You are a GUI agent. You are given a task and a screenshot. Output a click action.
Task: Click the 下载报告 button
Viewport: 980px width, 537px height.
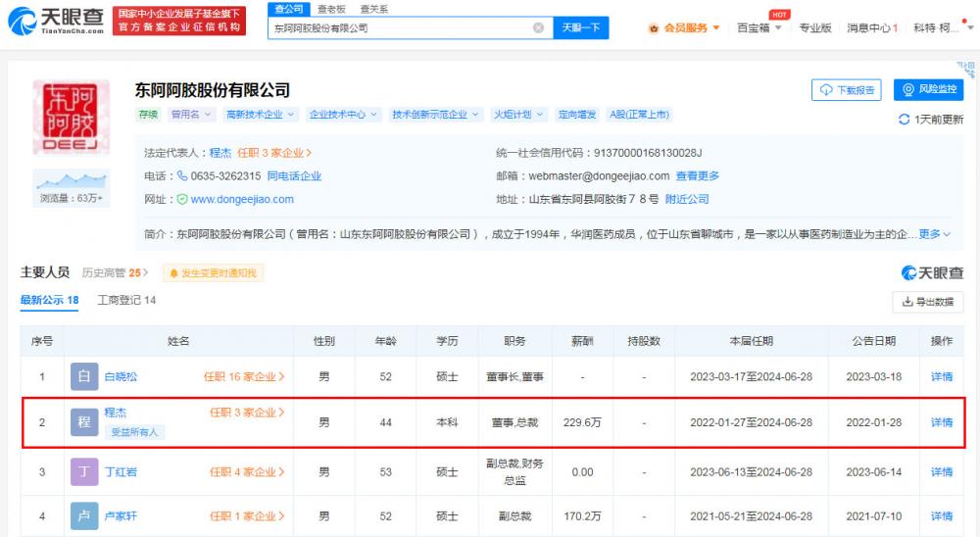pos(847,89)
